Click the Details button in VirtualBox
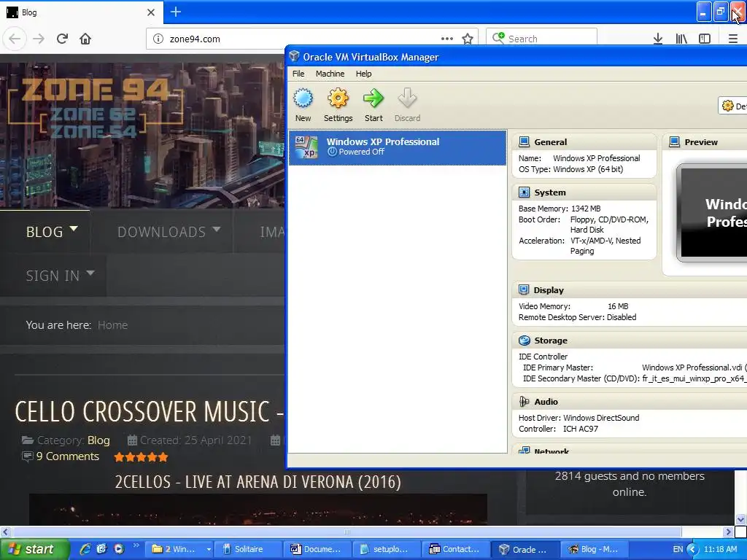 (x=732, y=106)
